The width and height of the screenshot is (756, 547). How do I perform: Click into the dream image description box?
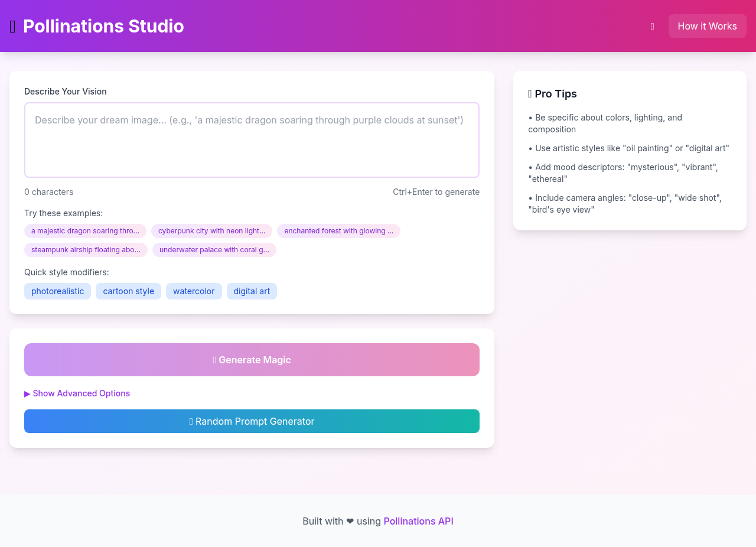click(252, 139)
